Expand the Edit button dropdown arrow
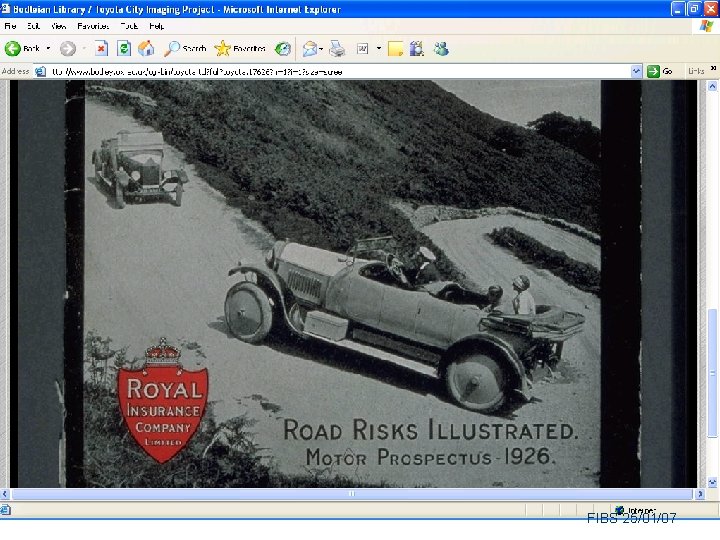This screenshot has width=720, height=540. pos(379,48)
